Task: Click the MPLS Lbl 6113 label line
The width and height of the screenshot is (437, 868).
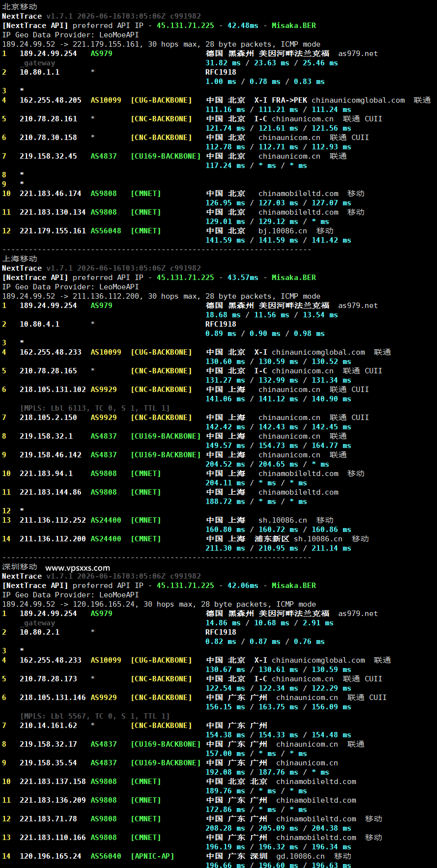Action: point(95,408)
